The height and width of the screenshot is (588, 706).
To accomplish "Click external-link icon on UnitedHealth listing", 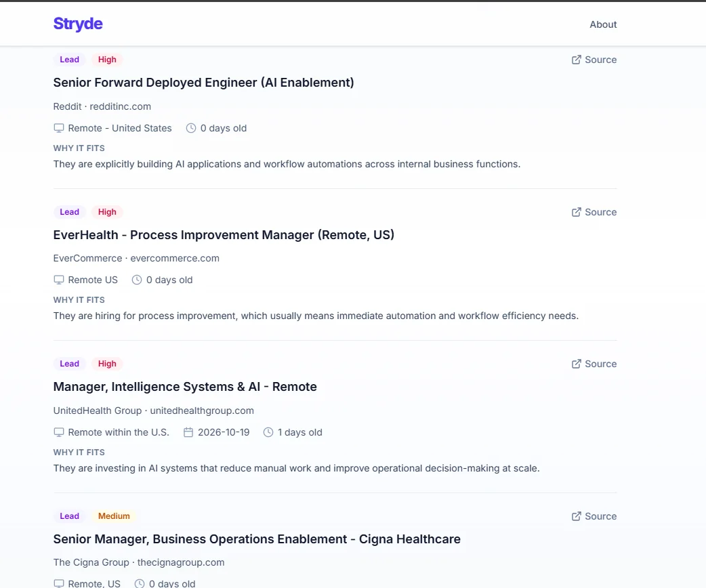I will pos(577,364).
